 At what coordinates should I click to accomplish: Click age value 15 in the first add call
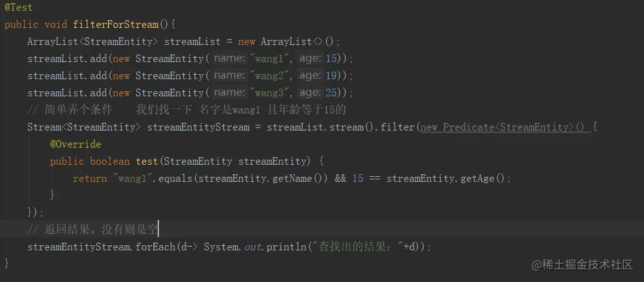click(331, 59)
